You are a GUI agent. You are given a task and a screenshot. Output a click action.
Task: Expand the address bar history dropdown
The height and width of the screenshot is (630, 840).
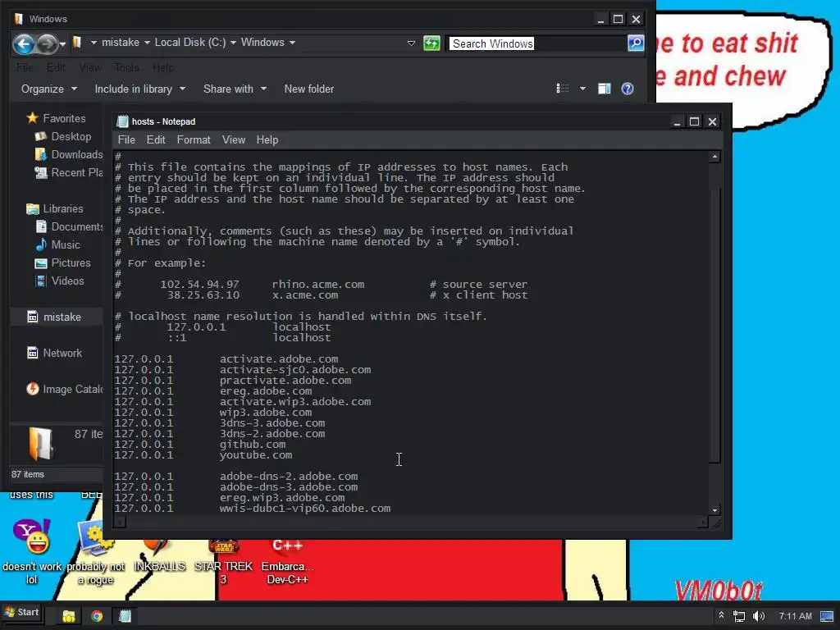[412, 43]
